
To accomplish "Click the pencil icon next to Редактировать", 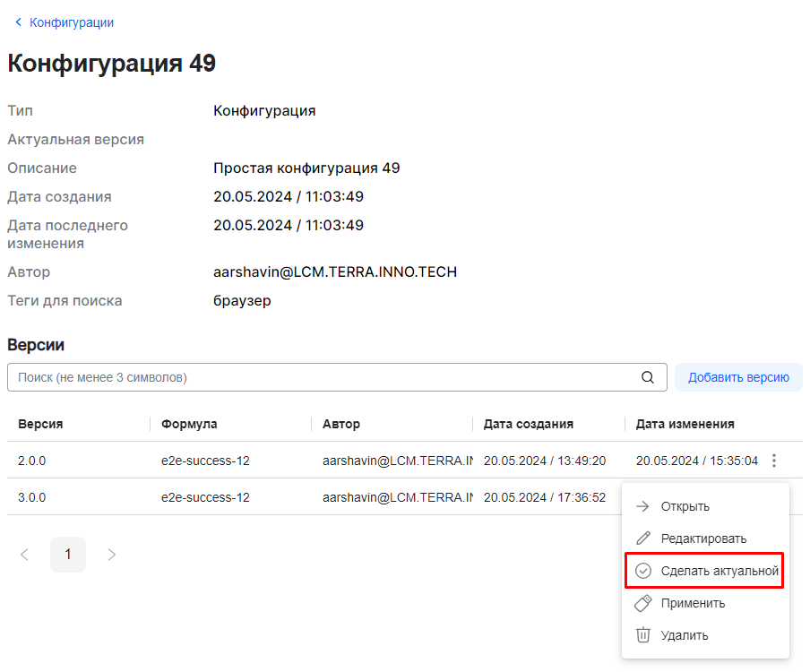I will point(642,538).
